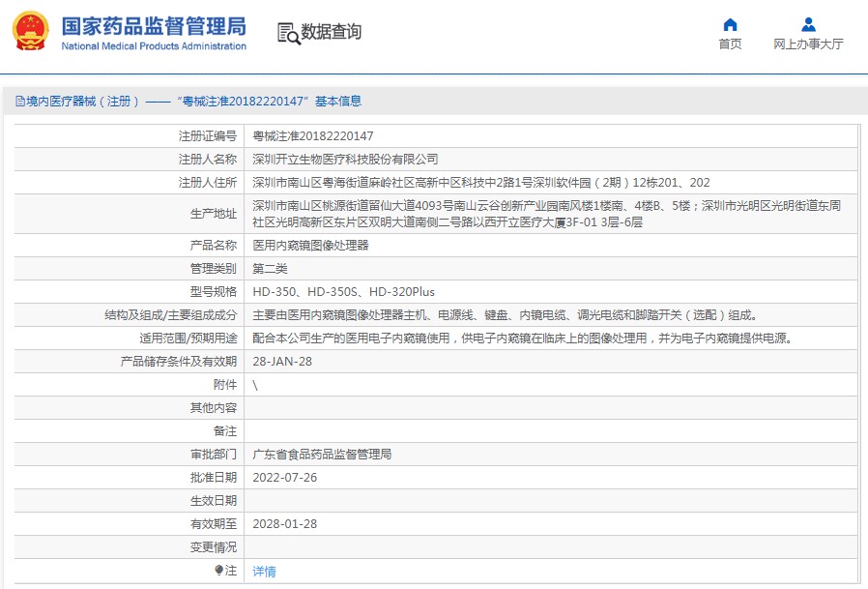Screen dimensions: 868x589
Task: Click the 管理类别 label
Action: point(213,269)
